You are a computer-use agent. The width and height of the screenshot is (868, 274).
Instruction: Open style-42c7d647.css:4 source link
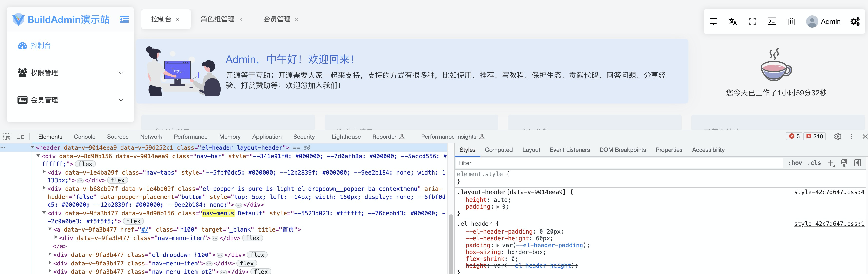829,192
